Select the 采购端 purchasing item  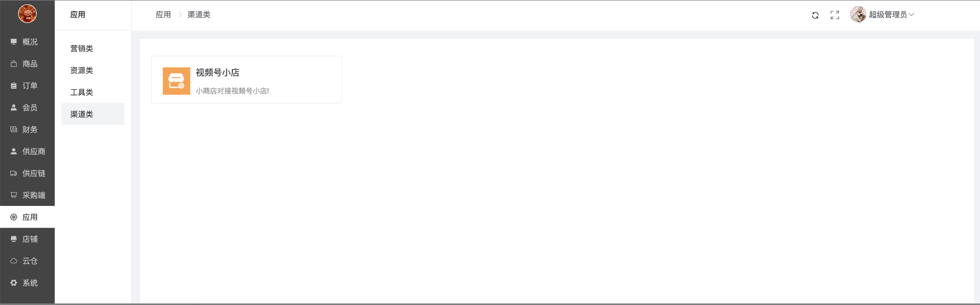(x=27, y=196)
